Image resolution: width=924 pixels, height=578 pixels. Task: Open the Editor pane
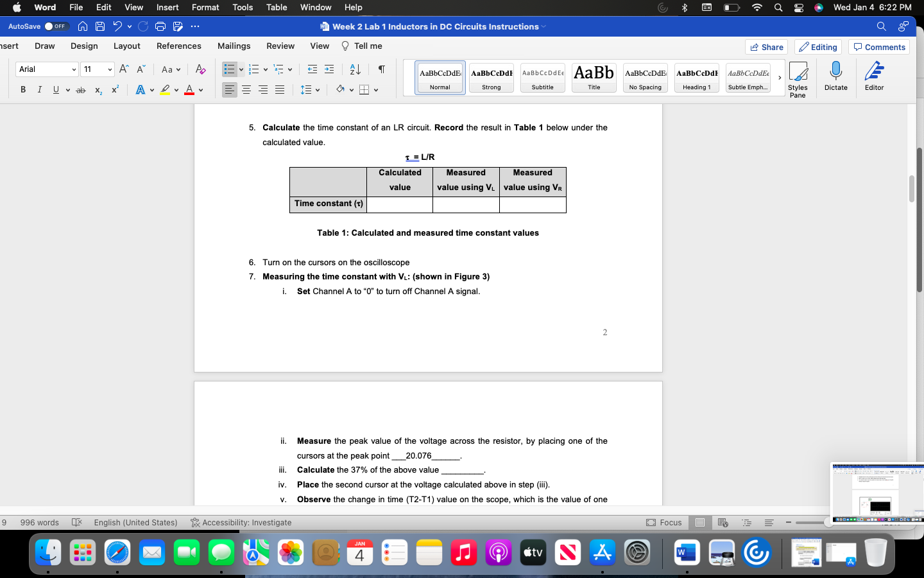873,78
